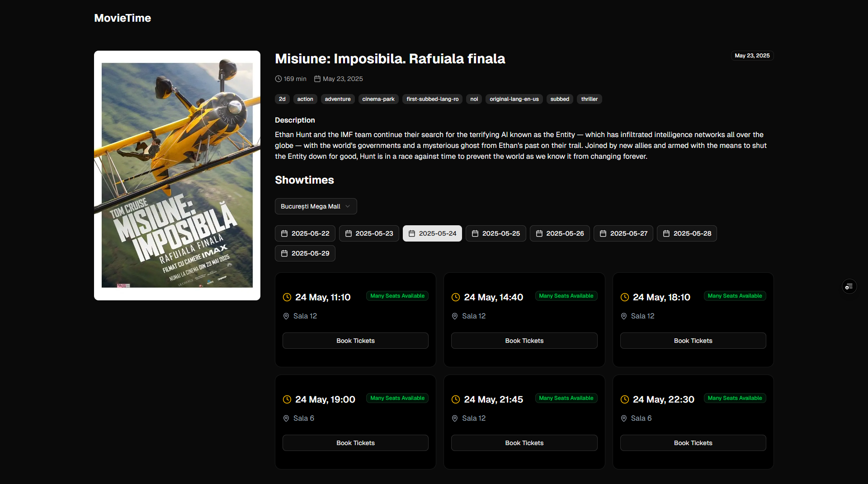
Task: Click the "noi" tag
Action: coord(474,99)
